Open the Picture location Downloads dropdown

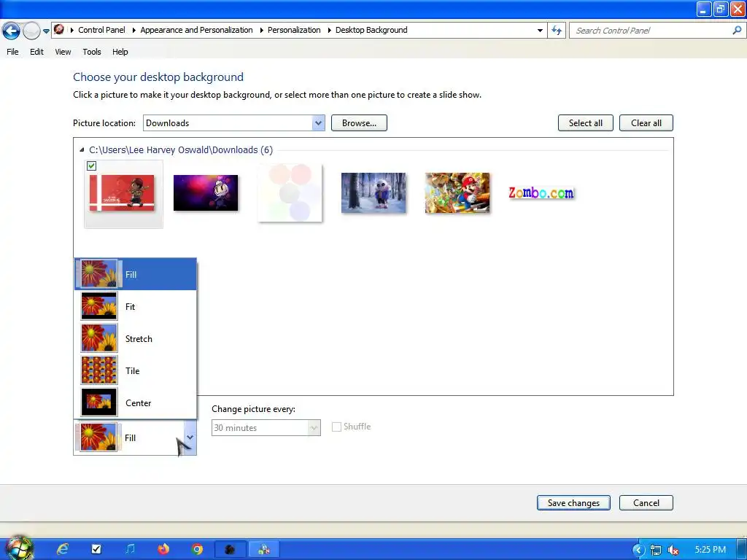coord(234,122)
